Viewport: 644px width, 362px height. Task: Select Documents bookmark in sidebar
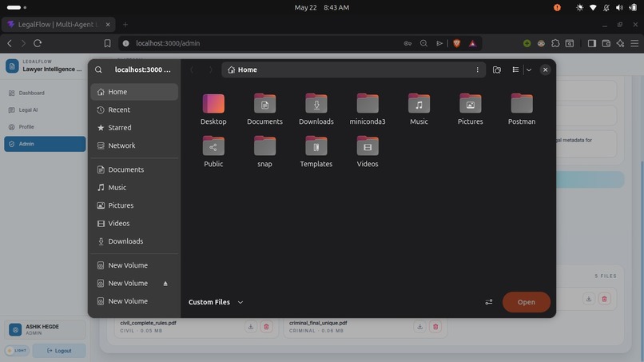point(134,169)
